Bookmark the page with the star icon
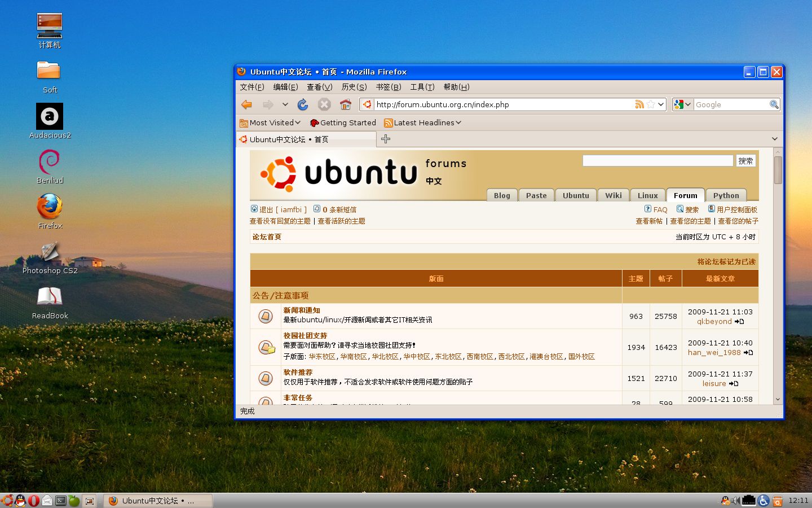 651,104
